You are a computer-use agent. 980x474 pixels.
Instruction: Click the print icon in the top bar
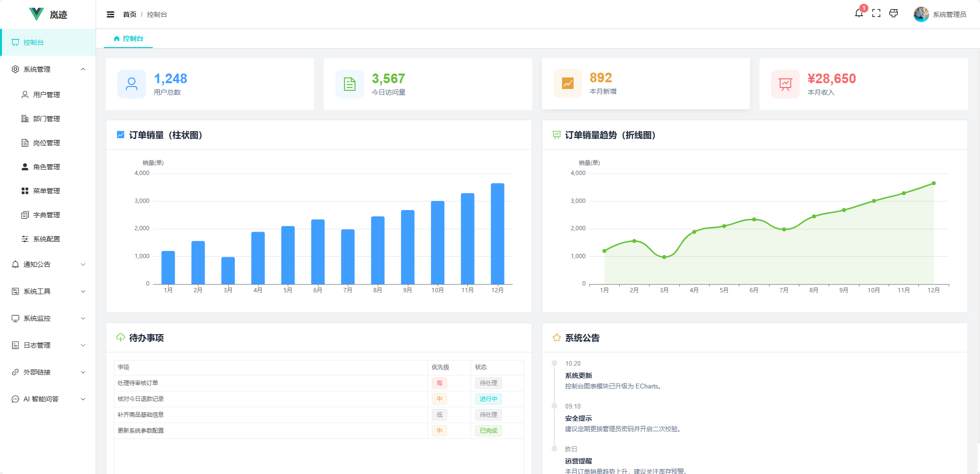pos(894,14)
